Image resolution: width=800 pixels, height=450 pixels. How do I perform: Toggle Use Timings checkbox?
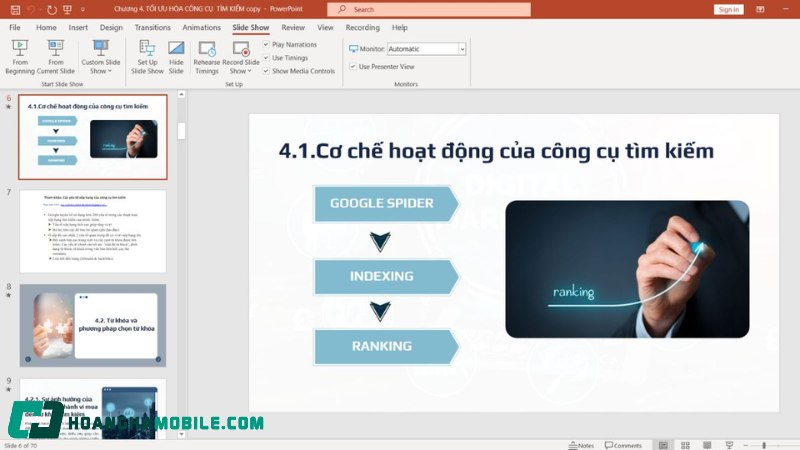(x=266, y=58)
